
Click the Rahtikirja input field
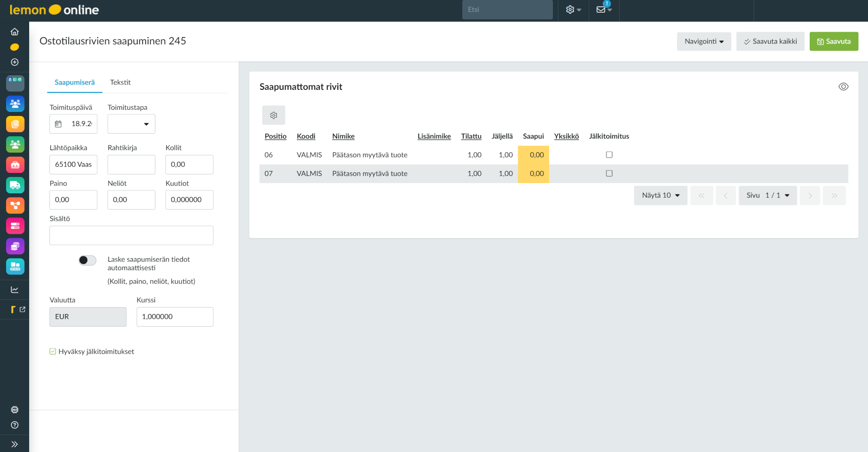click(x=131, y=165)
